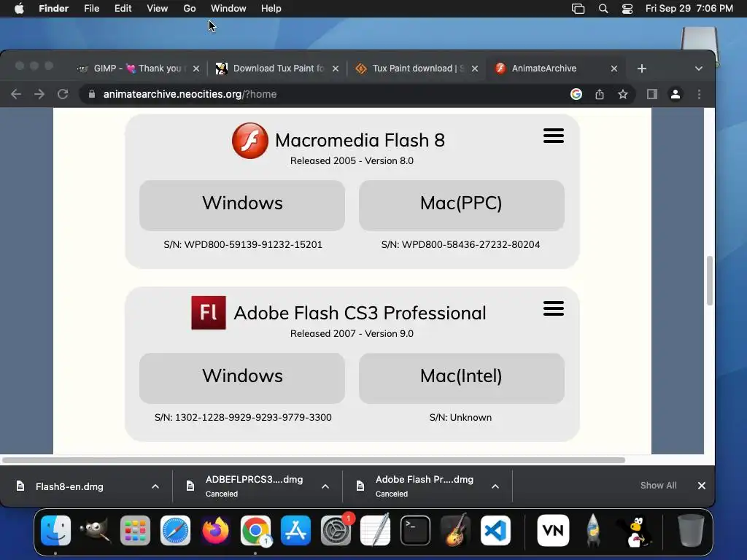Launch Visual Studio Code from the dock
Viewport: 747px width, 560px height.
point(495,531)
